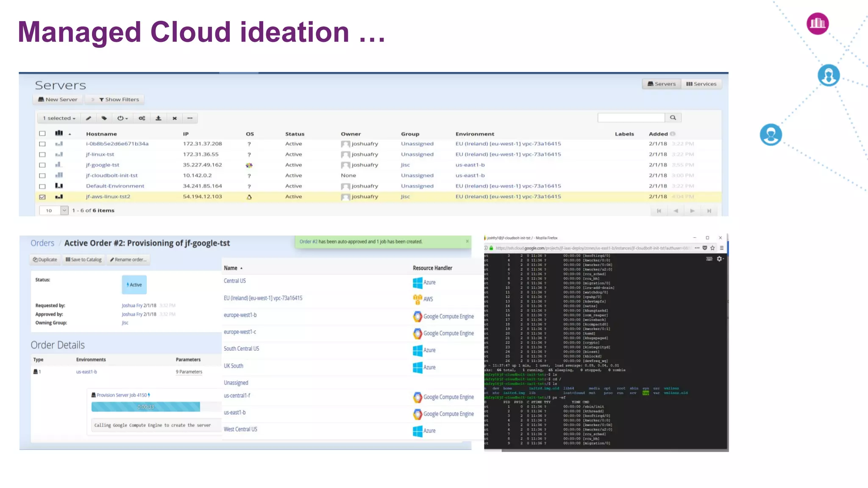Open the Firefox hamburger menu
868x488 pixels.
721,248
